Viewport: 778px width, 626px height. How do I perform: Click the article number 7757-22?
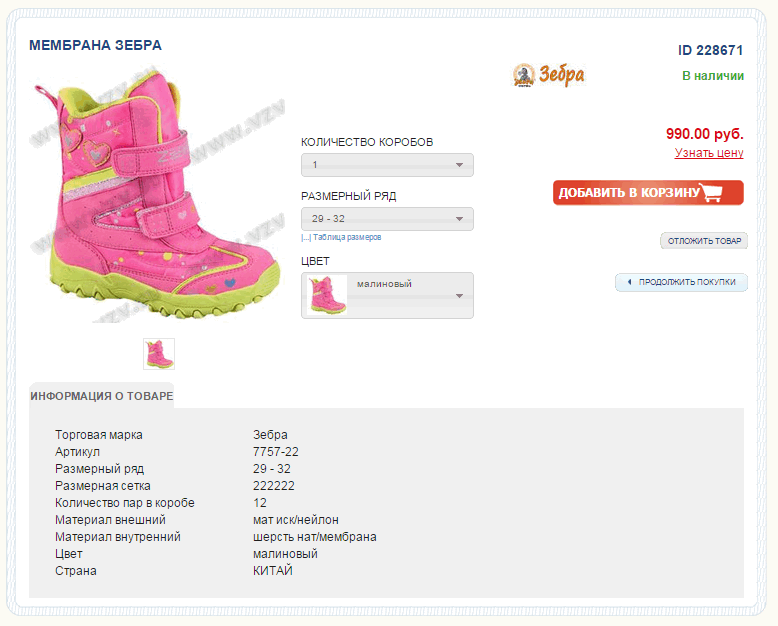click(x=276, y=452)
